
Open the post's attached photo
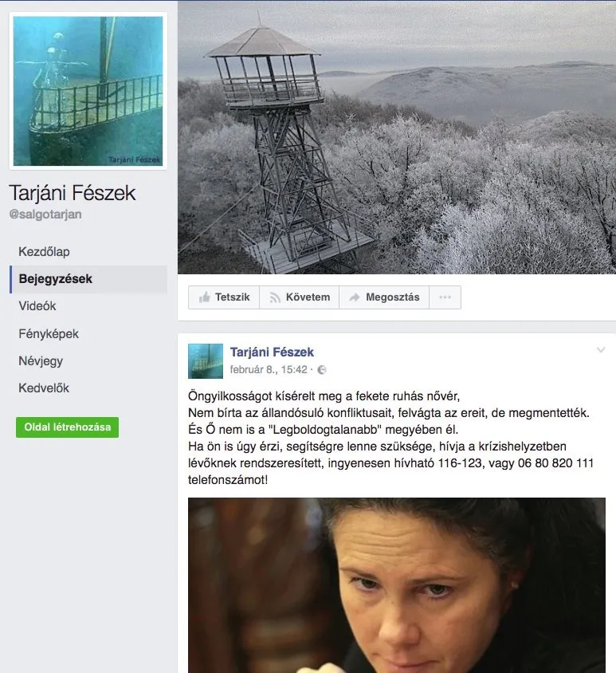(397, 585)
